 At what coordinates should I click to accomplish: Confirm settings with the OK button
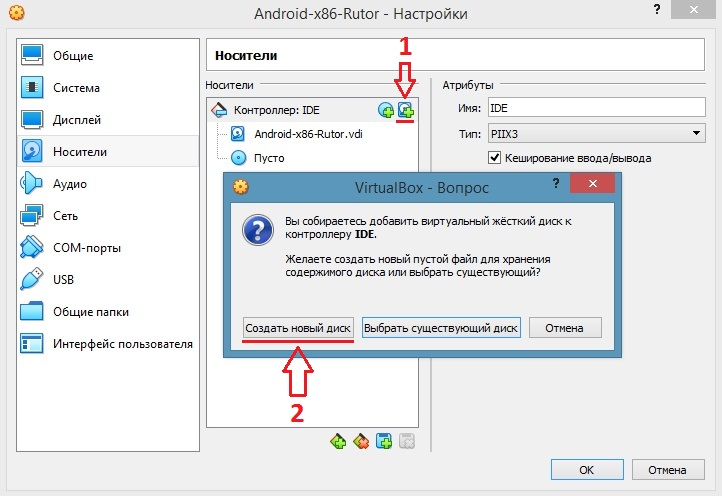587,469
